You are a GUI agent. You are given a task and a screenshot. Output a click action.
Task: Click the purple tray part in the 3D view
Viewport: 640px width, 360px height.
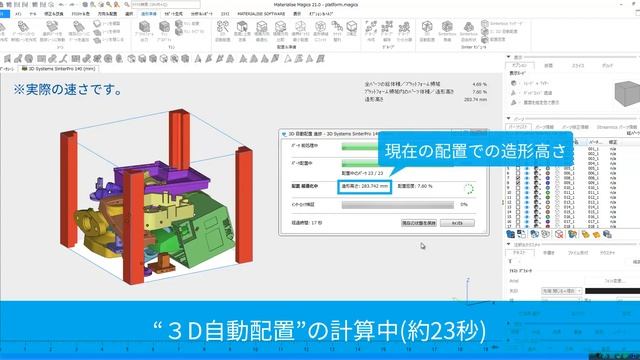tap(163, 178)
